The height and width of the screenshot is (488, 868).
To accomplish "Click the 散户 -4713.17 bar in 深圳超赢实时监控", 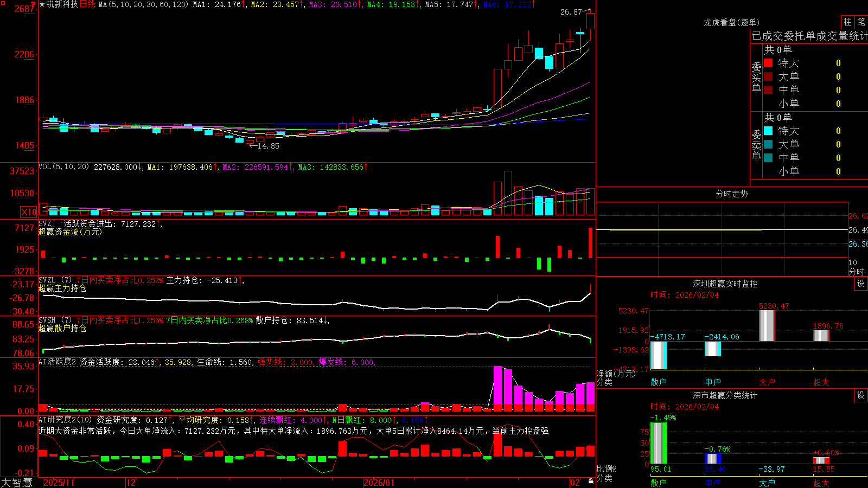I will tap(659, 355).
